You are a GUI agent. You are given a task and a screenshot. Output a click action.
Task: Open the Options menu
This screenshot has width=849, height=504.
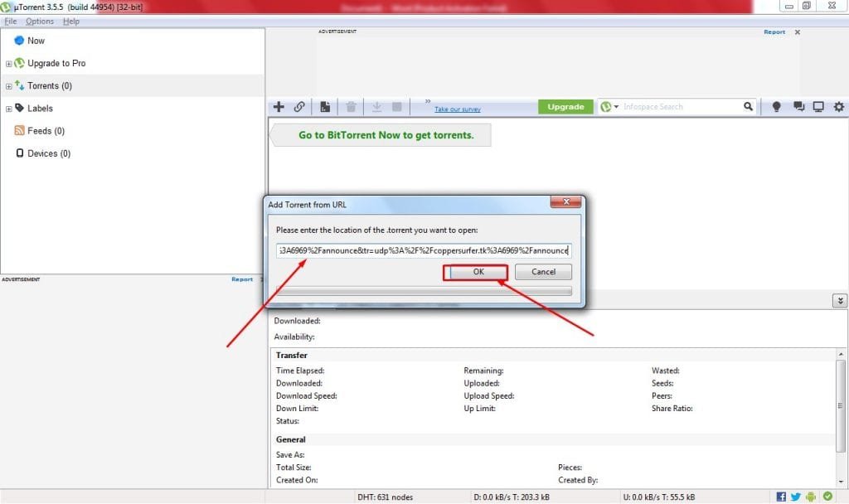(x=40, y=22)
